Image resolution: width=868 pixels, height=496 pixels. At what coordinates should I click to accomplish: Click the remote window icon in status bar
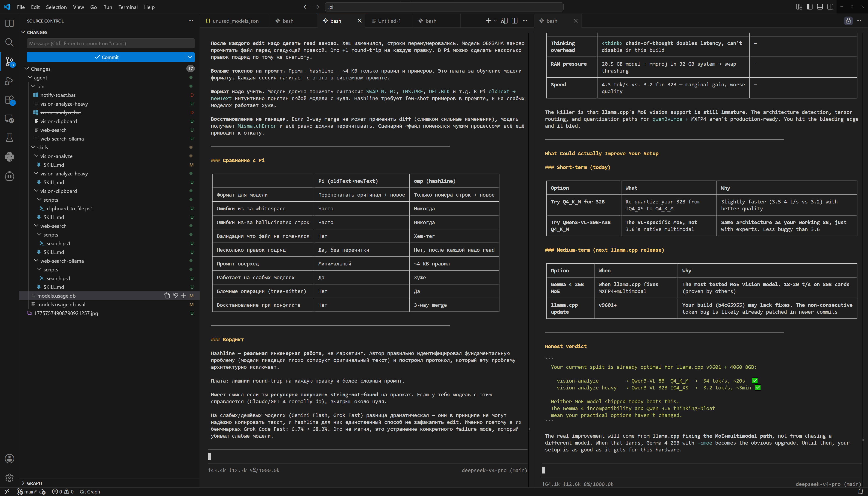pos(7,492)
